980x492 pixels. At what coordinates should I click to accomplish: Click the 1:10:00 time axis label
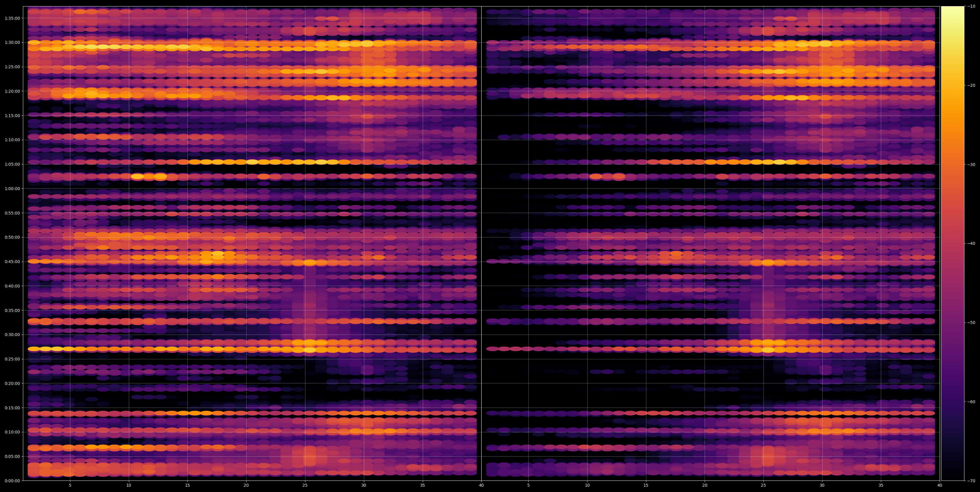12,140
